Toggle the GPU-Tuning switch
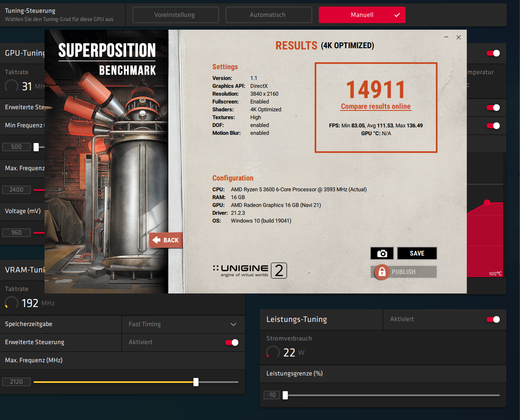Viewport: 520px width, 420px height. (493, 53)
